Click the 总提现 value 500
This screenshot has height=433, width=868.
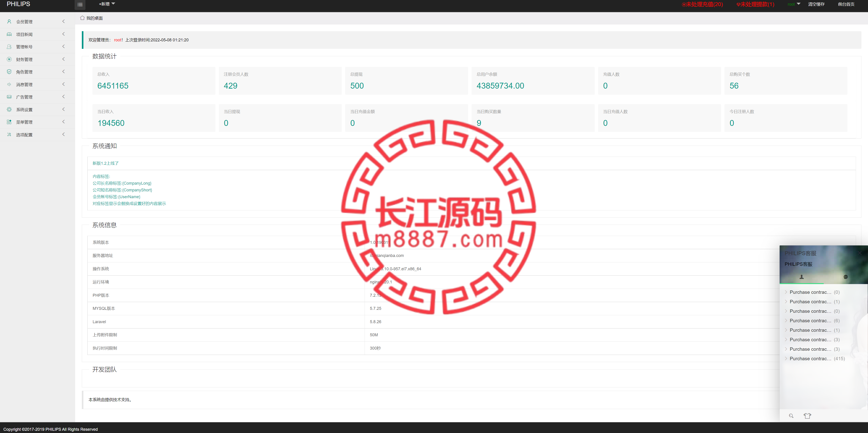357,86
